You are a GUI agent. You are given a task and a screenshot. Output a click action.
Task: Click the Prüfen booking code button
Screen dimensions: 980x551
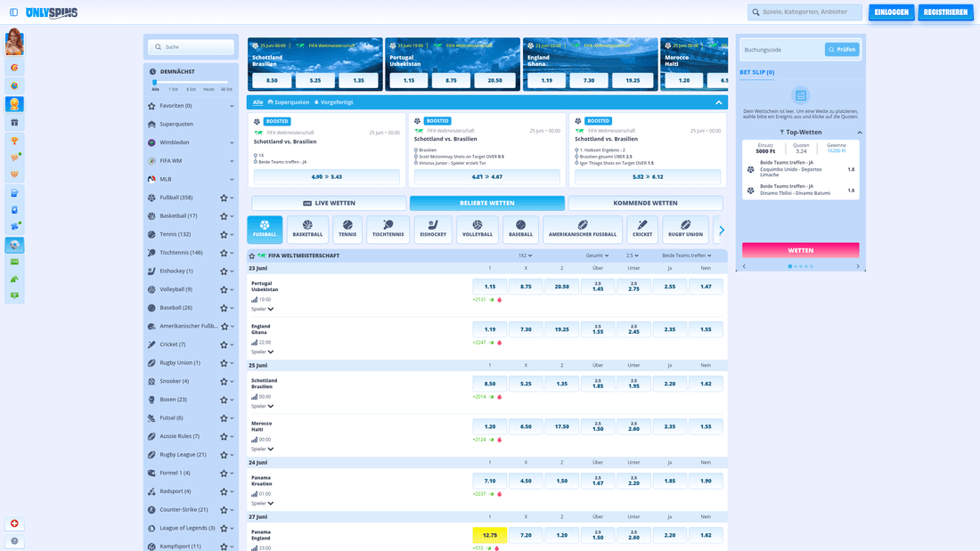coord(842,49)
